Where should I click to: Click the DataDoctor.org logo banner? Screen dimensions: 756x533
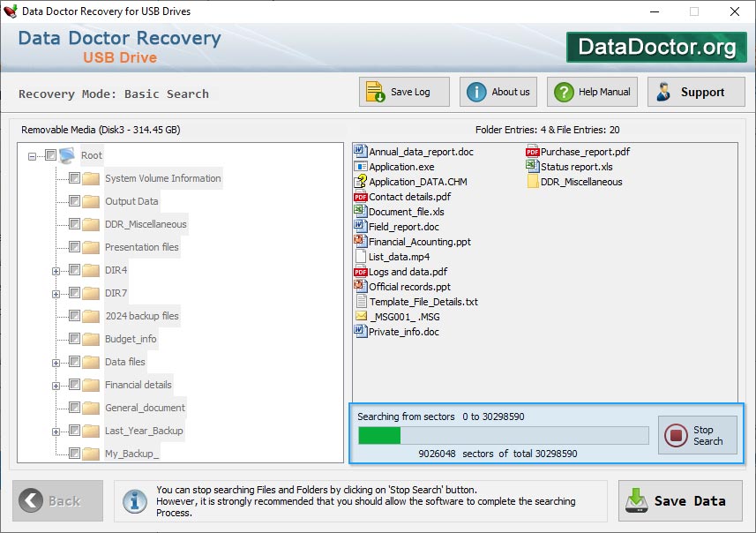[656, 47]
